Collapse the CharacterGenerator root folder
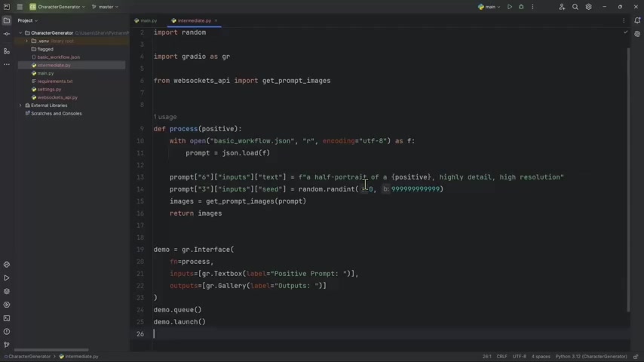The image size is (644, 362). pyautogui.click(x=20, y=33)
